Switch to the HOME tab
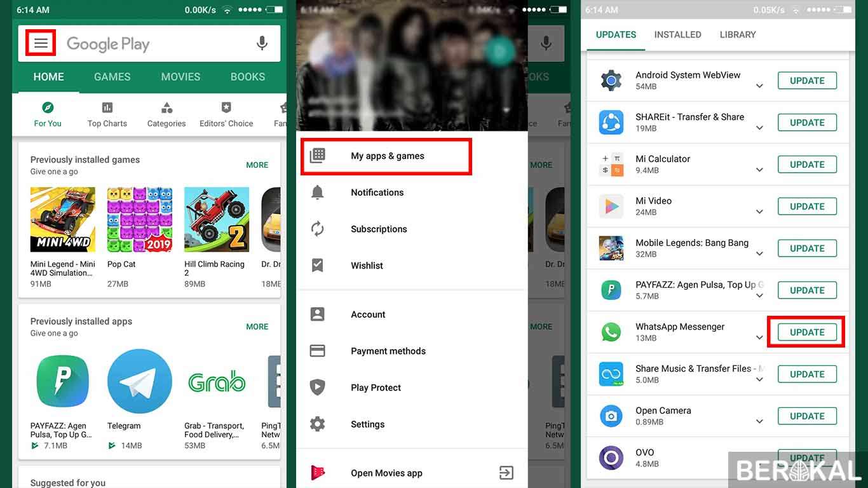Screen dimensions: 868x488 pyautogui.click(x=49, y=77)
